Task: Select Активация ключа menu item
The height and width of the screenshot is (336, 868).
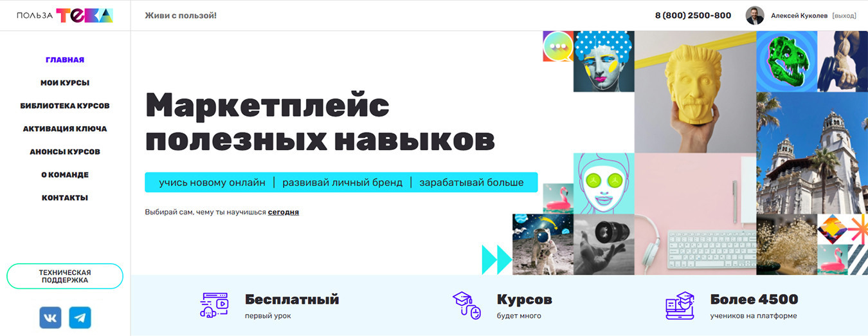Action: tap(65, 129)
